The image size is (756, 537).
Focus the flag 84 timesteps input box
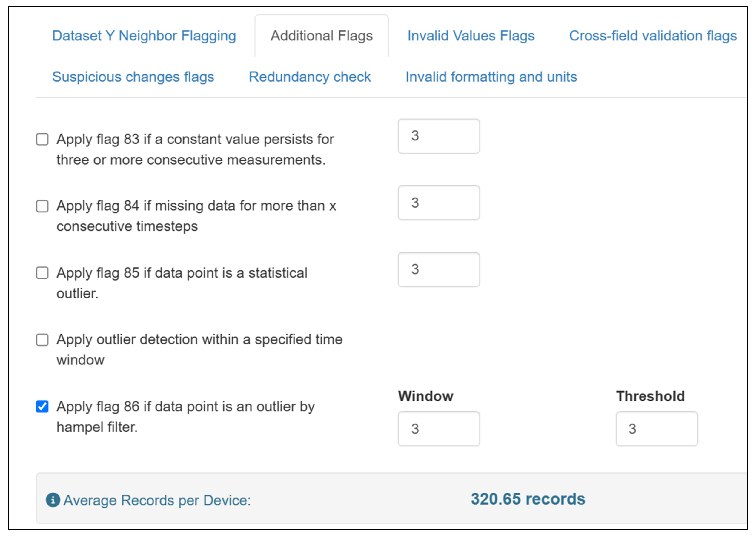pyautogui.click(x=439, y=203)
